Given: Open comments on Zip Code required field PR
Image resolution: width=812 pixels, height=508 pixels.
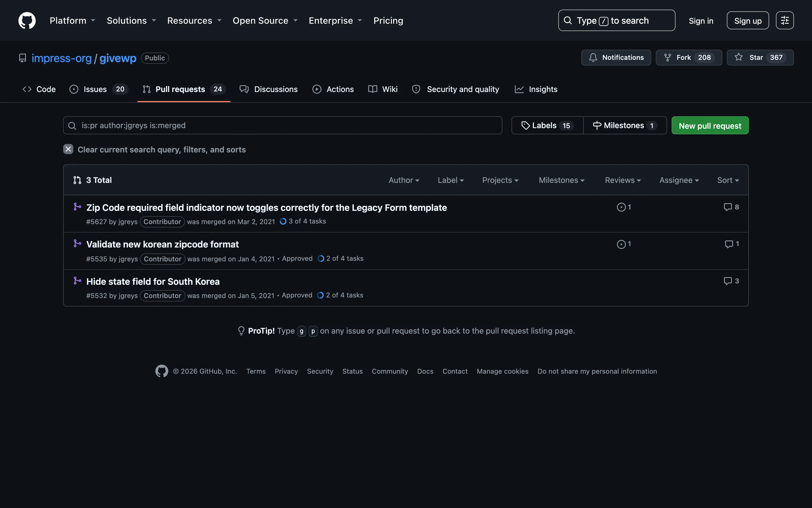Looking at the screenshot, I should [731, 207].
